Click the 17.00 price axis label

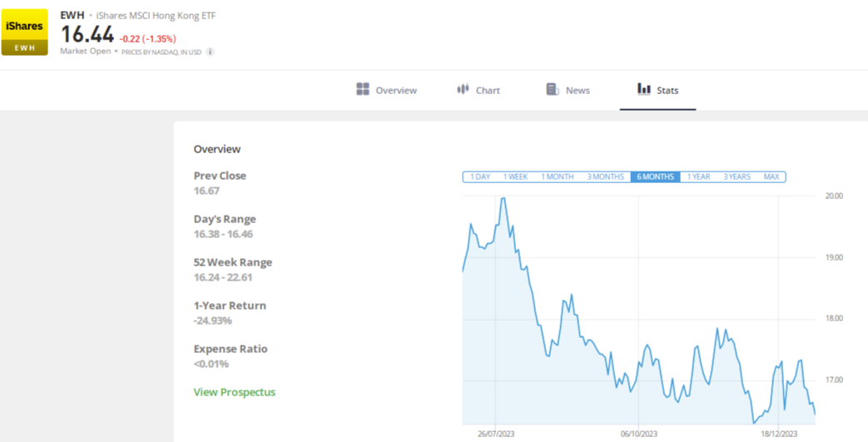coord(834,380)
